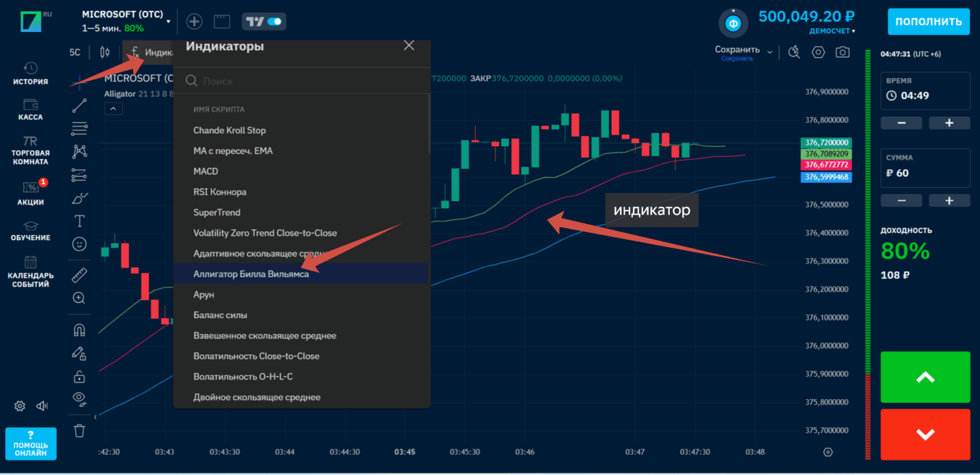Toggle the lock all drawings icon
This screenshot has width=980, height=475.
(x=79, y=375)
